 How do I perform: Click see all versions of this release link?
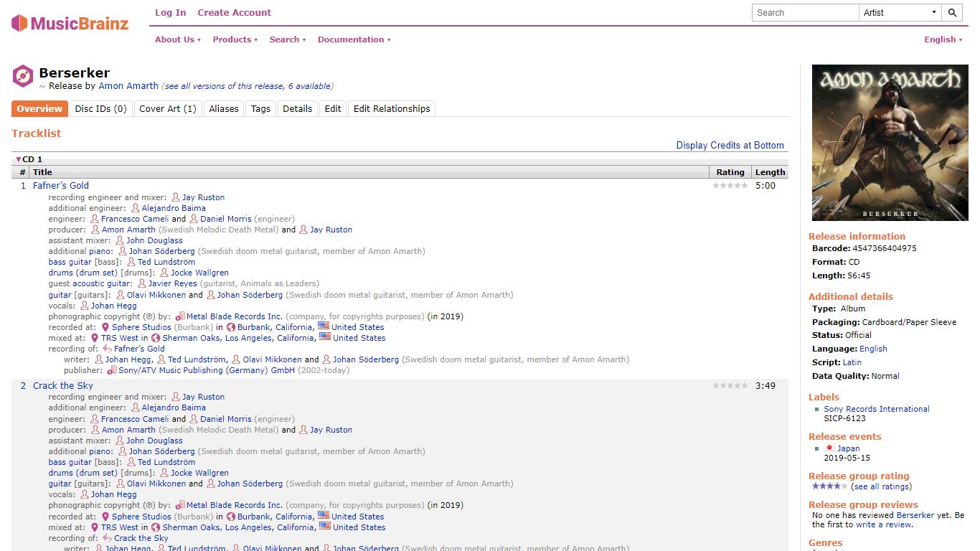pyautogui.click(x=248, y=86)
